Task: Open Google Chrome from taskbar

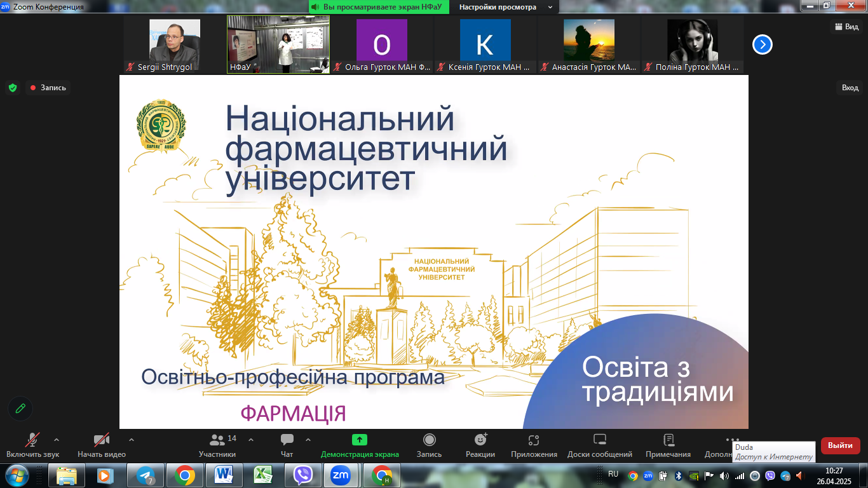Action: point(184,475)
